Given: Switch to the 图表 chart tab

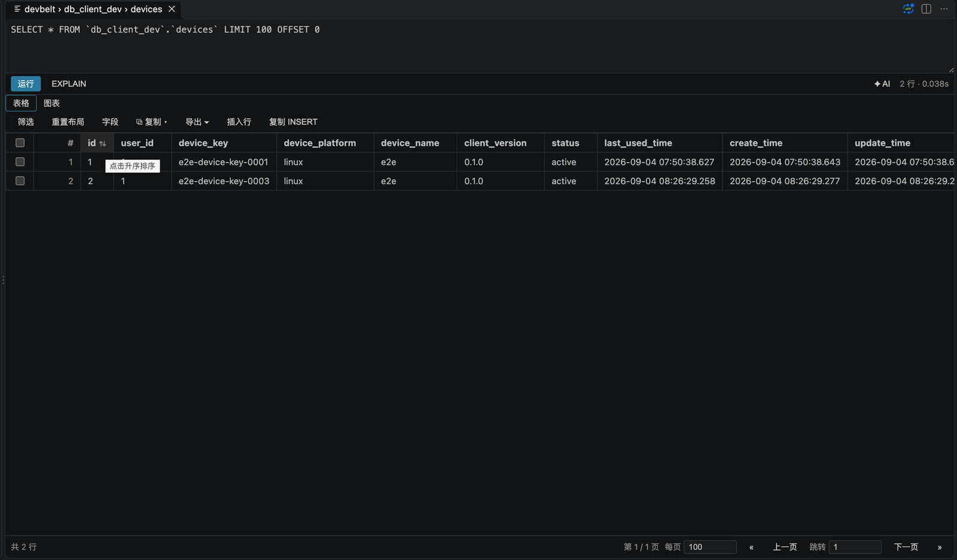Looking at the screenshot, I should 51,103.
